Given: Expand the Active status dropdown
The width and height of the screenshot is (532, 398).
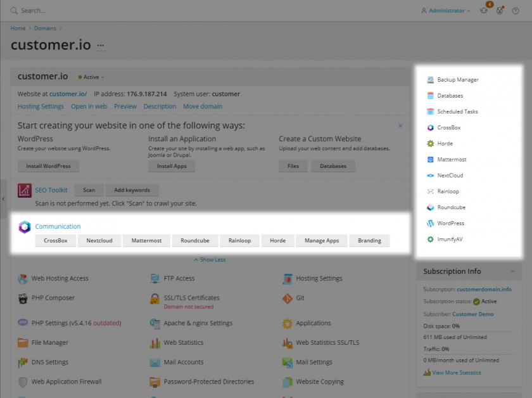Looking at the screenshot, I should pyautogui.click(x=91, y=77).
